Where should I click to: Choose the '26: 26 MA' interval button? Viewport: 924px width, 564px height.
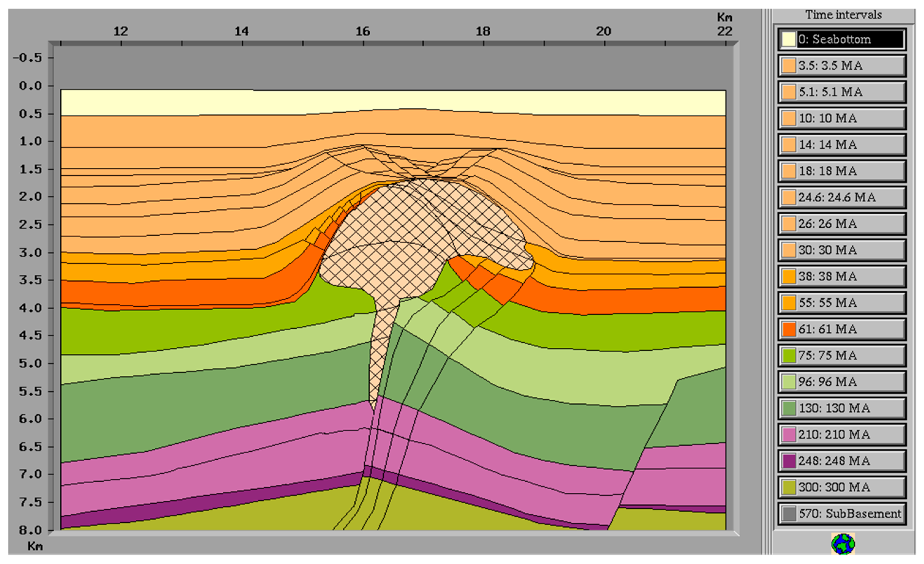pos(842,224)
